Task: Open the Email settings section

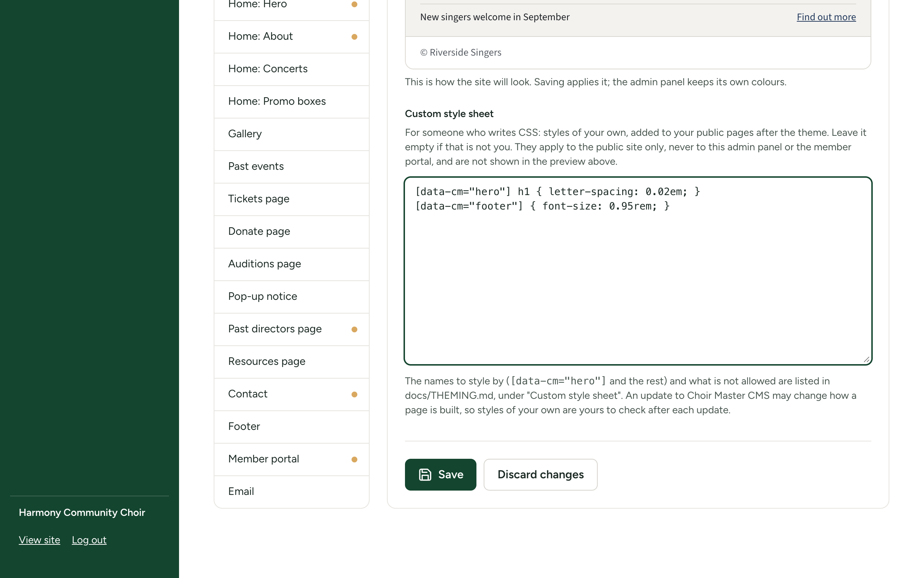Action: (292, 492)
